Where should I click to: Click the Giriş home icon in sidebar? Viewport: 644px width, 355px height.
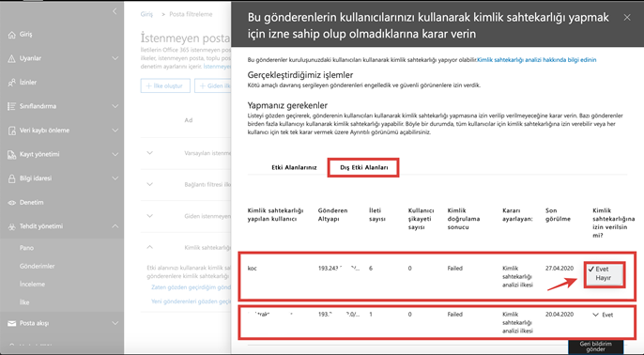(x=12, y=35)
